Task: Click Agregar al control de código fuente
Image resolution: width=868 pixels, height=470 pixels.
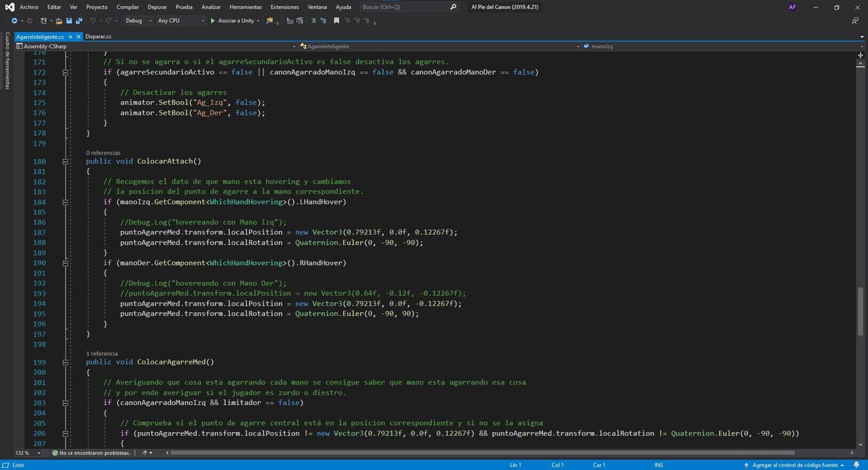Action: pos(795,465)
